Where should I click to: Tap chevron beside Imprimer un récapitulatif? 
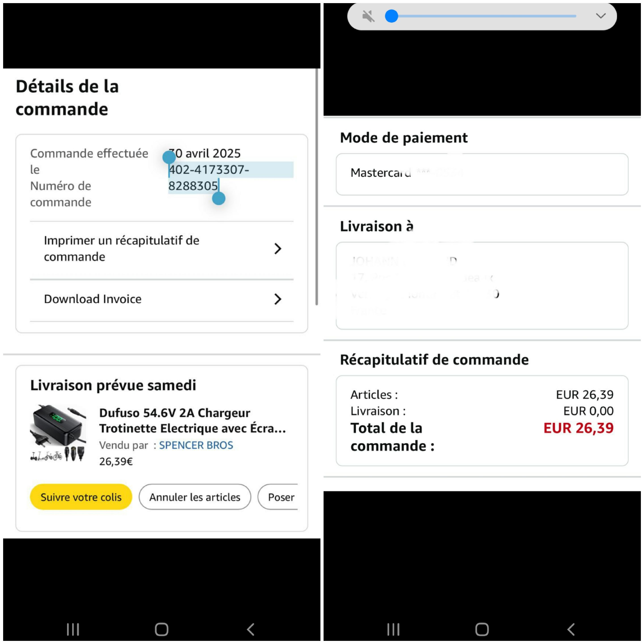pos(278,249)
